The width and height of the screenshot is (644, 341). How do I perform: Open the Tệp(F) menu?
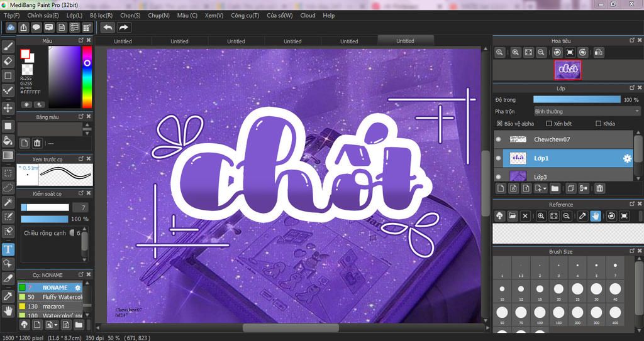pos(11,15)
